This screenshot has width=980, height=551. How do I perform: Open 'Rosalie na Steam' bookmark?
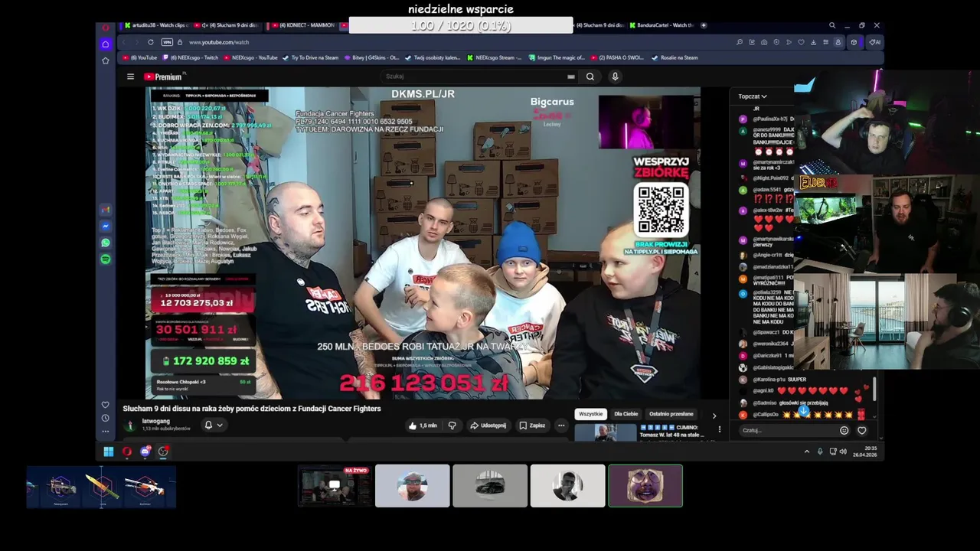675,57
